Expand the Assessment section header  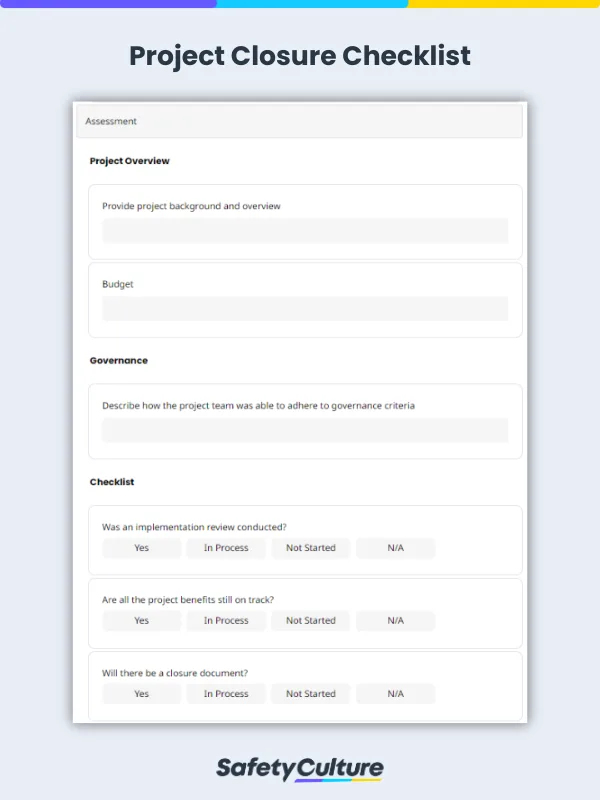300,121
